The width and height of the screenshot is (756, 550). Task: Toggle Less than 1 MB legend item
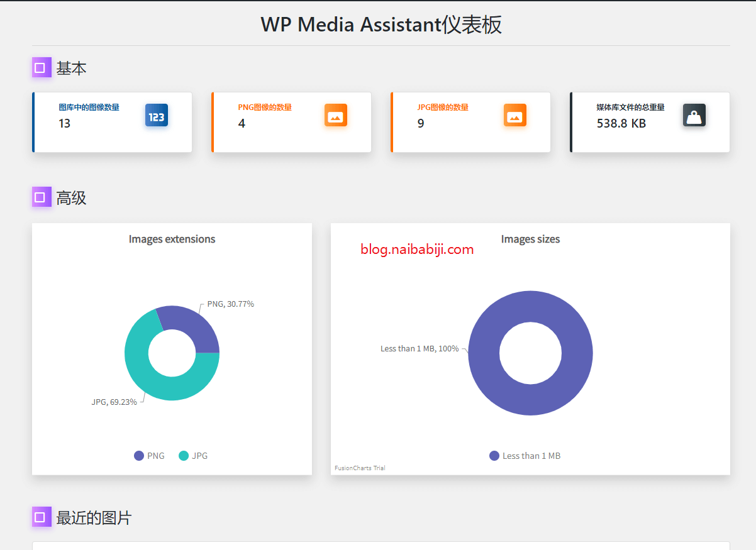pos(525,456)
